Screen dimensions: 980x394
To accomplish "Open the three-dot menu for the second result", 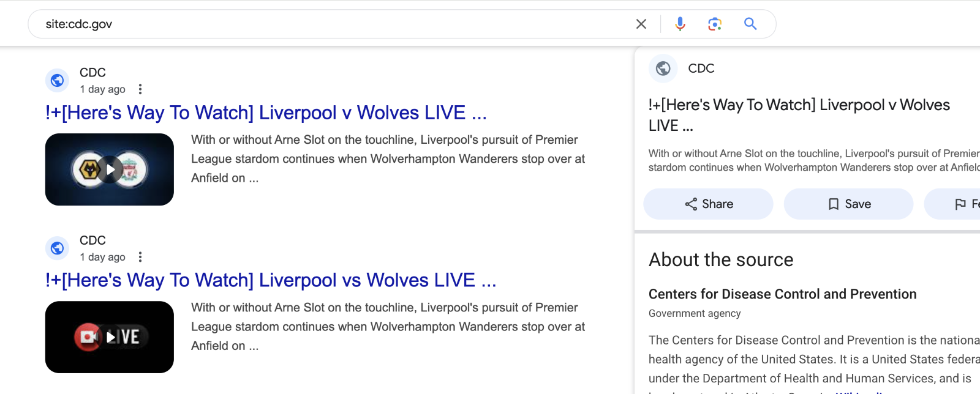I will pyautogui.click(x=140, y=256).
